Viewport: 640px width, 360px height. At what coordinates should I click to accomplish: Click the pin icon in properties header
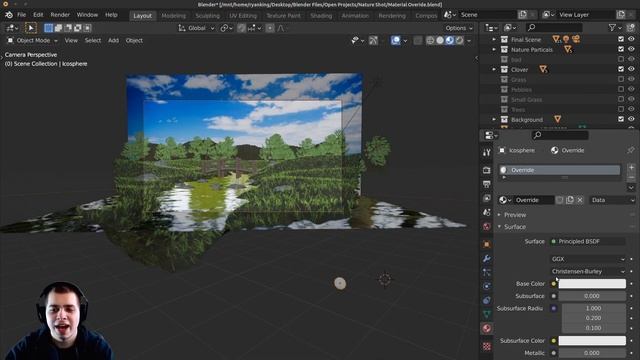pyautogui.click(x=631, y=150)
